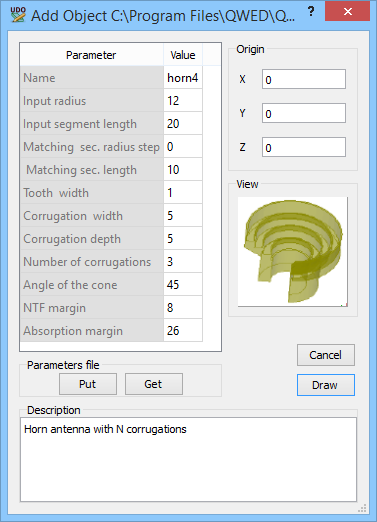This screenshot has width=377, height=522.
Task: Edit the Origin Z input field
Action: pos(304,147)
